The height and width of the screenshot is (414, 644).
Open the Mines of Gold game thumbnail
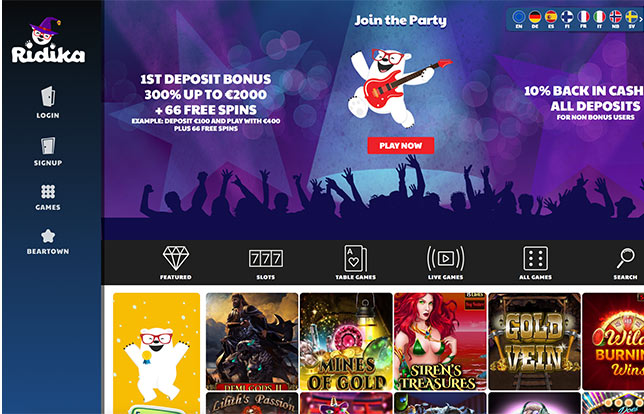pos(346,341)
